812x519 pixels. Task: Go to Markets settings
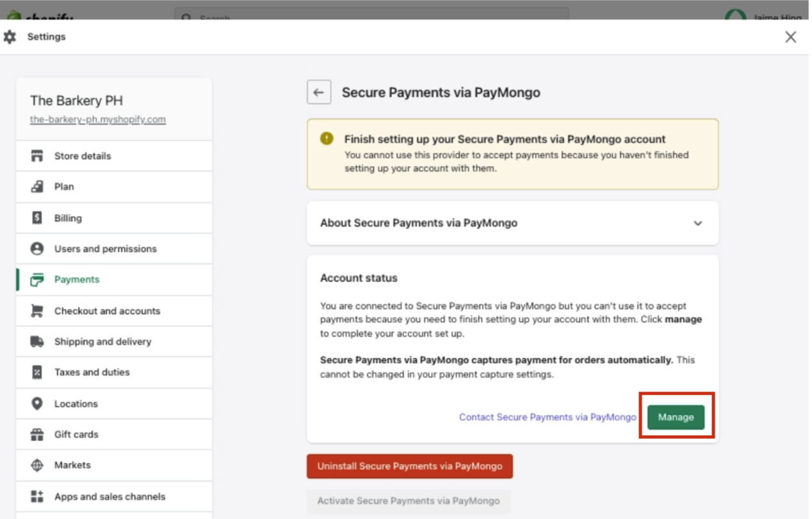114,465
